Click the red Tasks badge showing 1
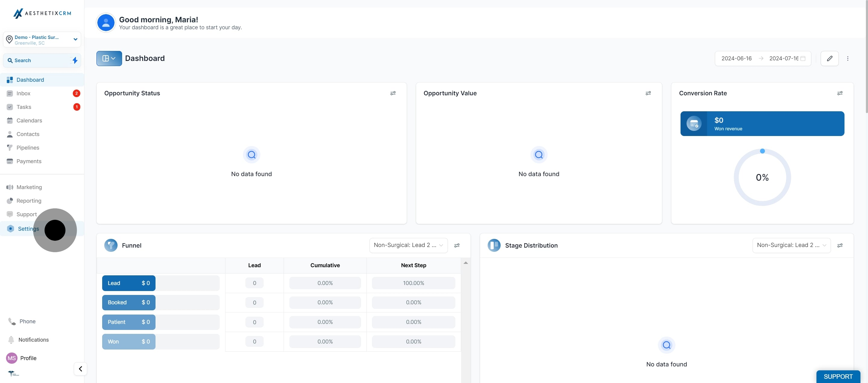This screenshot has width=868, height=383. [77, 107]
